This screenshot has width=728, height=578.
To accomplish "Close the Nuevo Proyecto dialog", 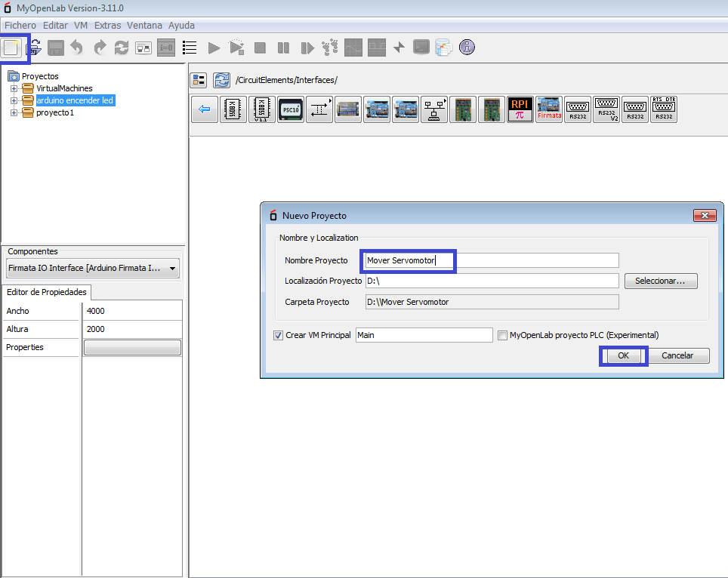I will [705, 215].
